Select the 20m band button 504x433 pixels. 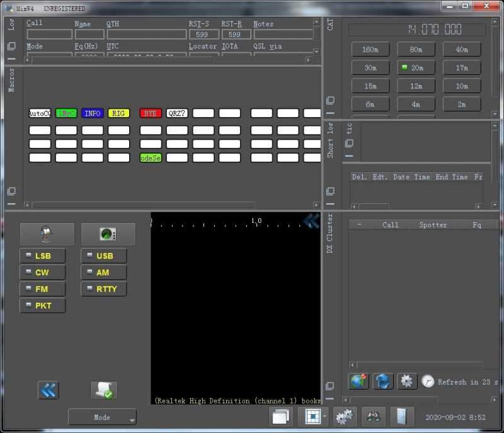pyautogui.click(x=416, y=67)
